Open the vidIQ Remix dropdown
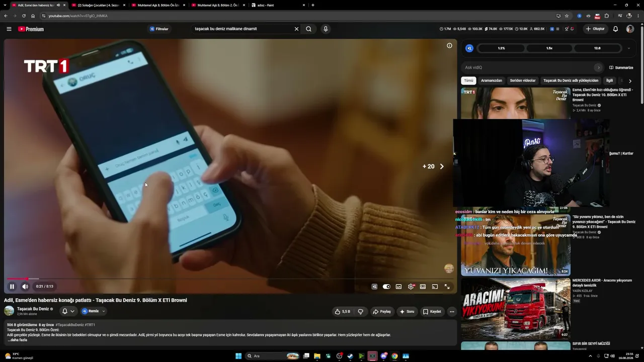 [x=94, y=311]
